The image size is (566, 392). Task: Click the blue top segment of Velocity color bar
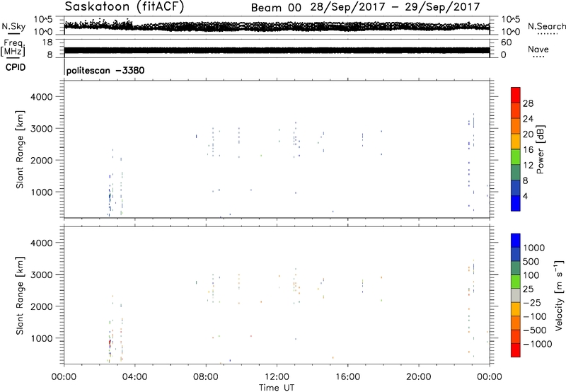pyautogui.click(x=516, y=241)
